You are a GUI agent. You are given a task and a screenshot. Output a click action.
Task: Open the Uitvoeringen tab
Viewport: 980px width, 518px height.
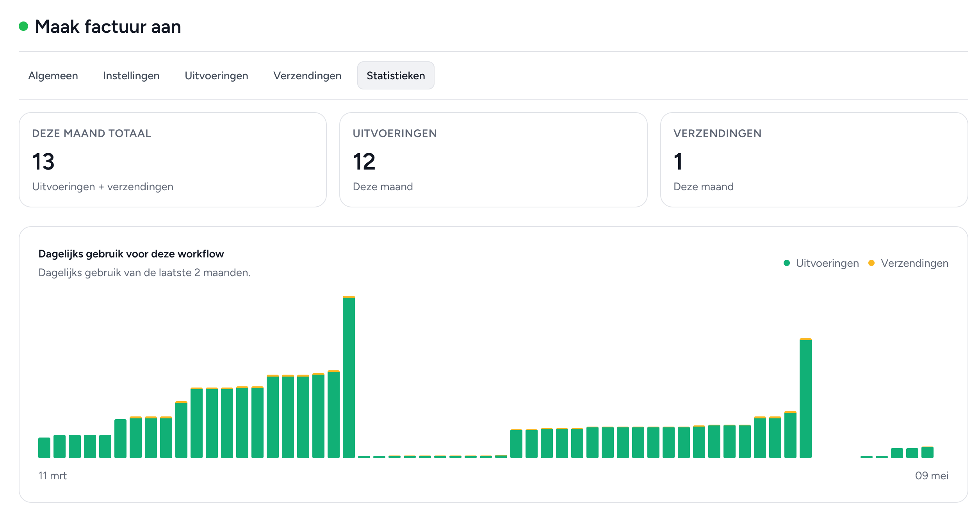pyautogui.click(x=216, y=75)
